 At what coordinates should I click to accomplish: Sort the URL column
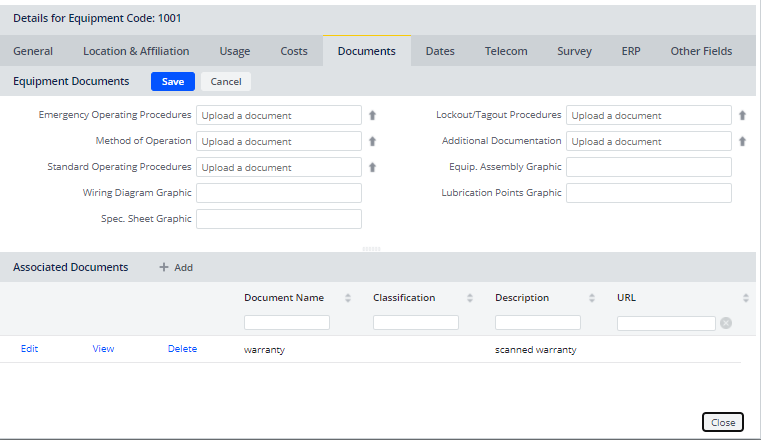pos(745,298)
